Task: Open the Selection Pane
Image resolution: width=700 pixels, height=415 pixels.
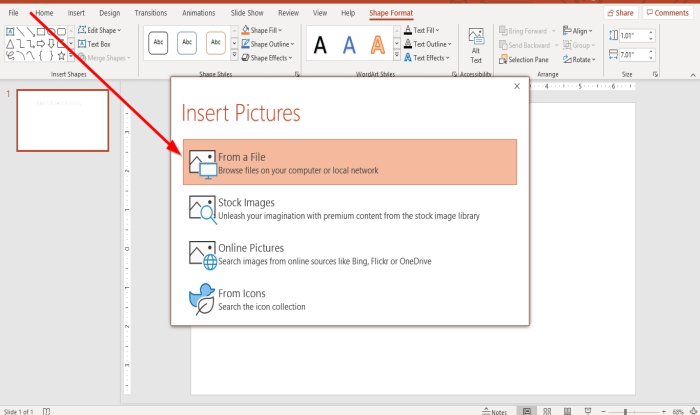Action: pyautogui.click(x=524, y=59)
